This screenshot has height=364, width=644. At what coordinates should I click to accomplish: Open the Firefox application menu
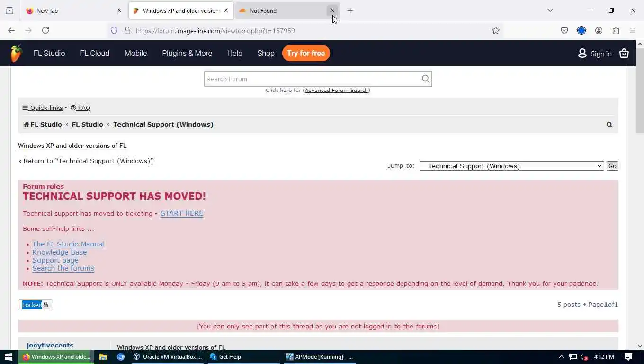point(633,31)
